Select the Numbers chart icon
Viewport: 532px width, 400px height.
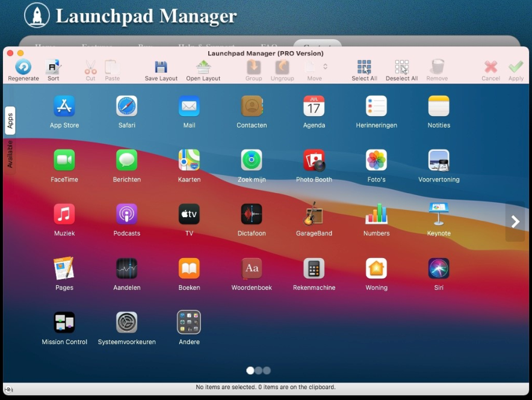pos(376,214)
